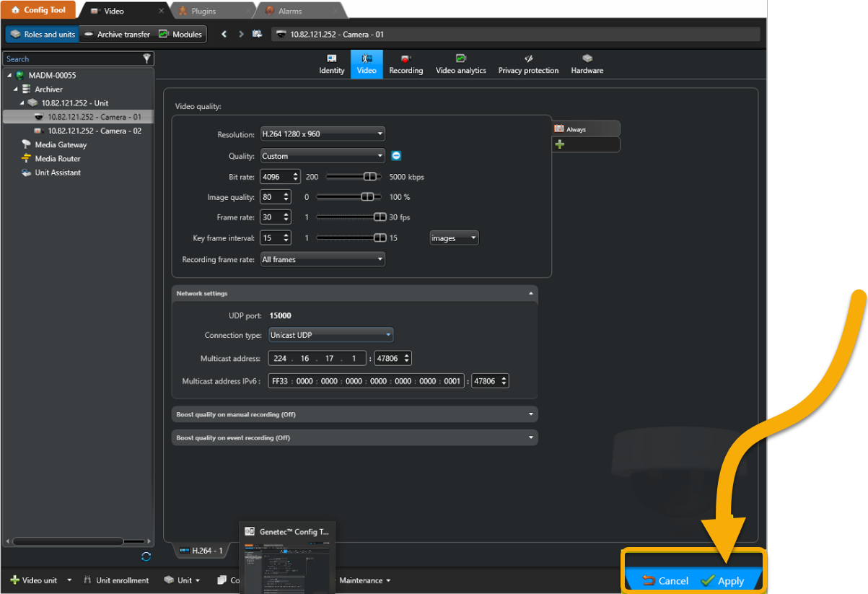Open the Connection type dropdown
The width and height of the screenshot is (868, 594).
[387, 334]
